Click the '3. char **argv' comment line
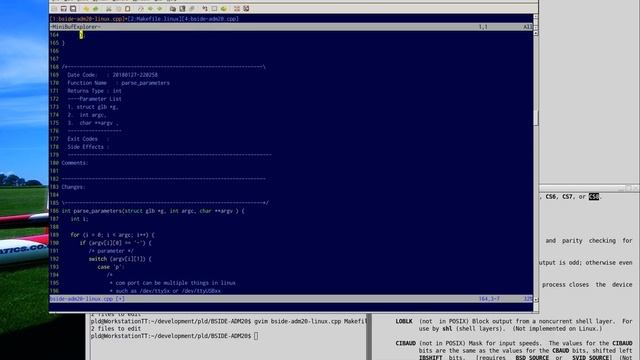 (93, 123)
